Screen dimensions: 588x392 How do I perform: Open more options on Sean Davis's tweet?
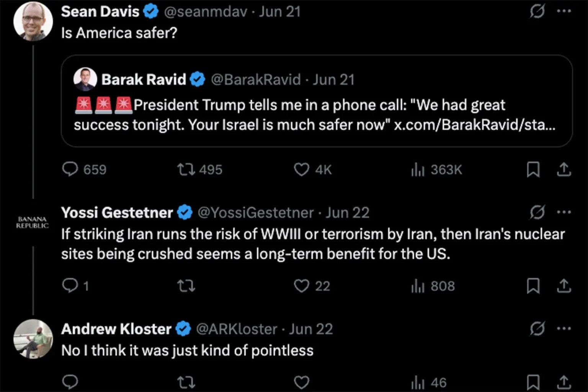click(564, 11)
